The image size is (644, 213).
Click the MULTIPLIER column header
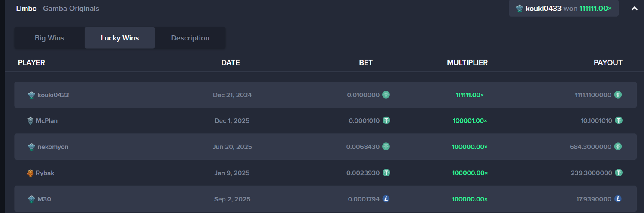point(467,63)
